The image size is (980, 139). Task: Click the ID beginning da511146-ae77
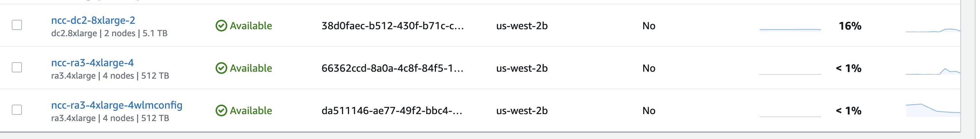tap(392, 110)
